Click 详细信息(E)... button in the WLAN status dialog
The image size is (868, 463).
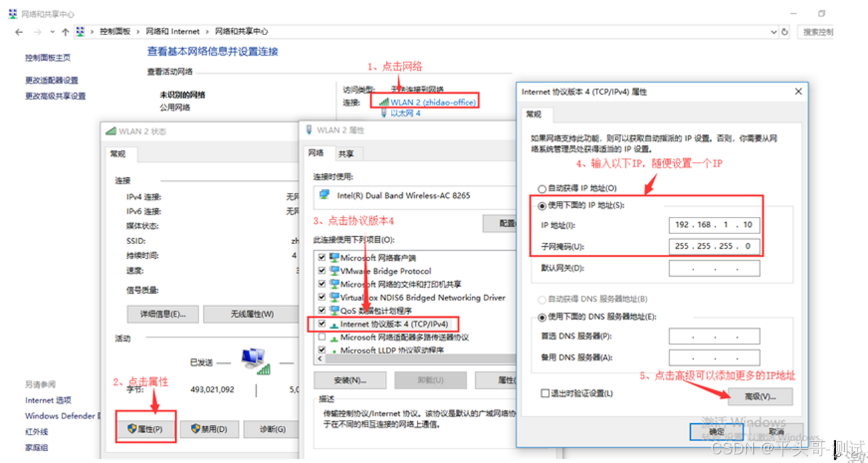163,314
